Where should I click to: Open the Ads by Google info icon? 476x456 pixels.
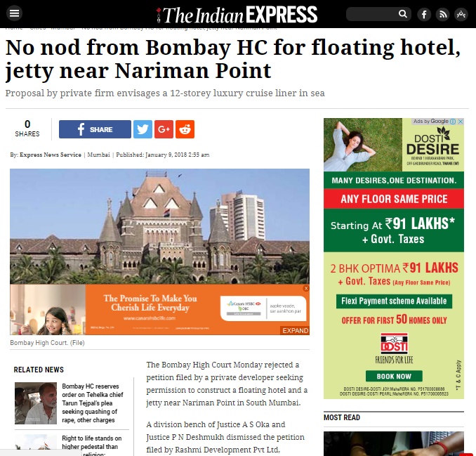(x=453, y=122)
